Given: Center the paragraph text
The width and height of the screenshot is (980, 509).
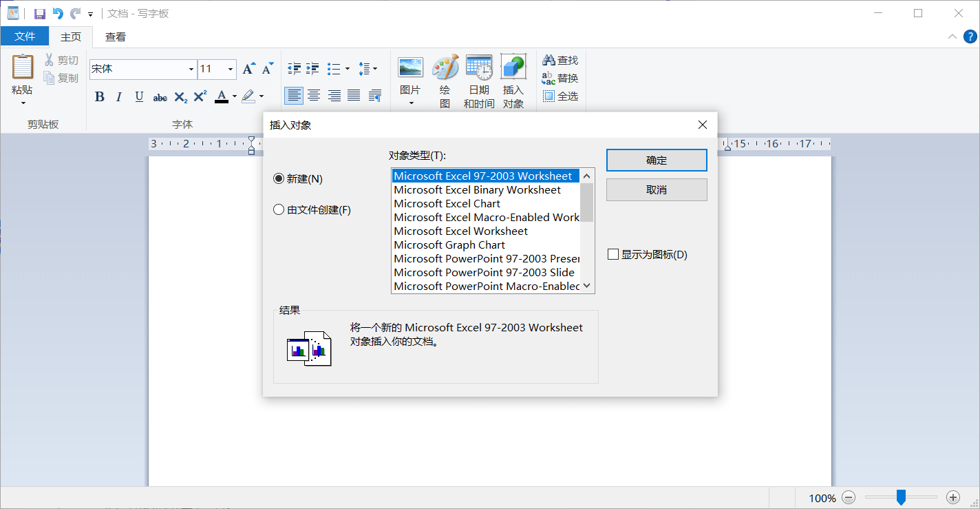Looking at the screenshot, I should click(x=314, y=96).
